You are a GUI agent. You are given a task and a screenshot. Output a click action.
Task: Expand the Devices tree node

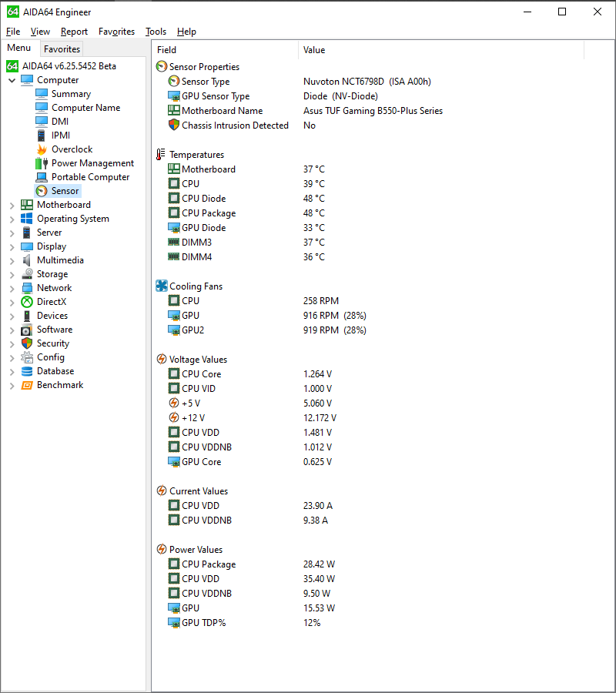tap(12, 316)
